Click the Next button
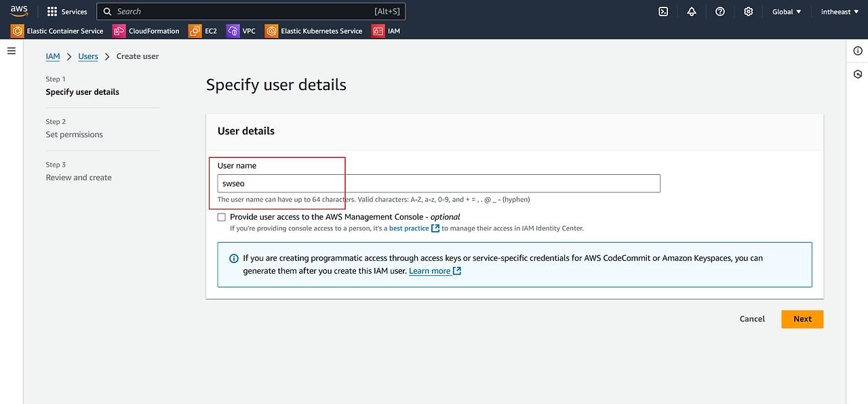The image size is (868, 404). pyautogui.click(x=802, y=319)
